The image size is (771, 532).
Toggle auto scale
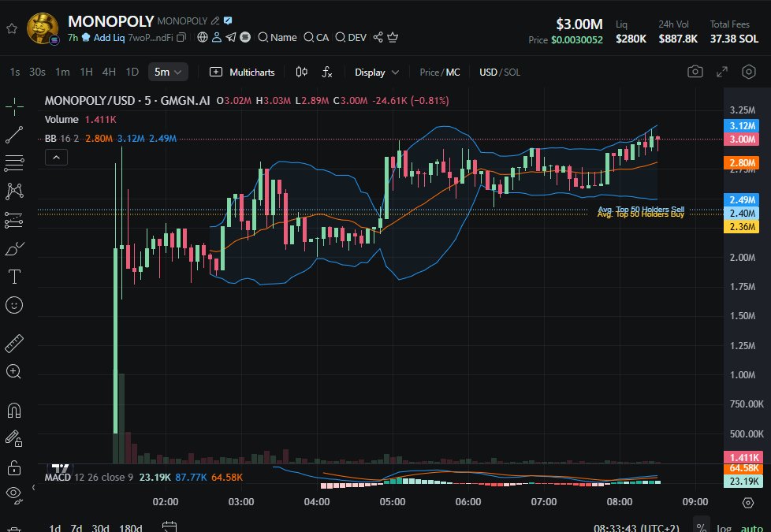coord(752,528)
